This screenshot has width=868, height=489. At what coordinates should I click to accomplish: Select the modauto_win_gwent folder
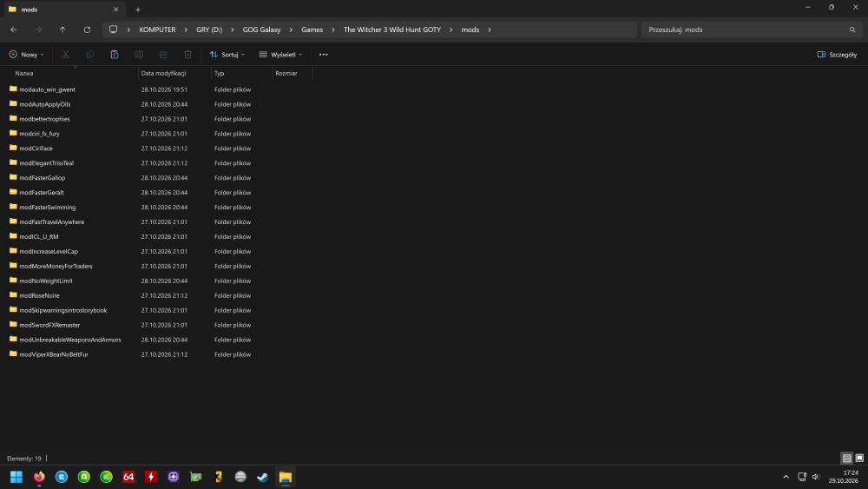[47, 89]
